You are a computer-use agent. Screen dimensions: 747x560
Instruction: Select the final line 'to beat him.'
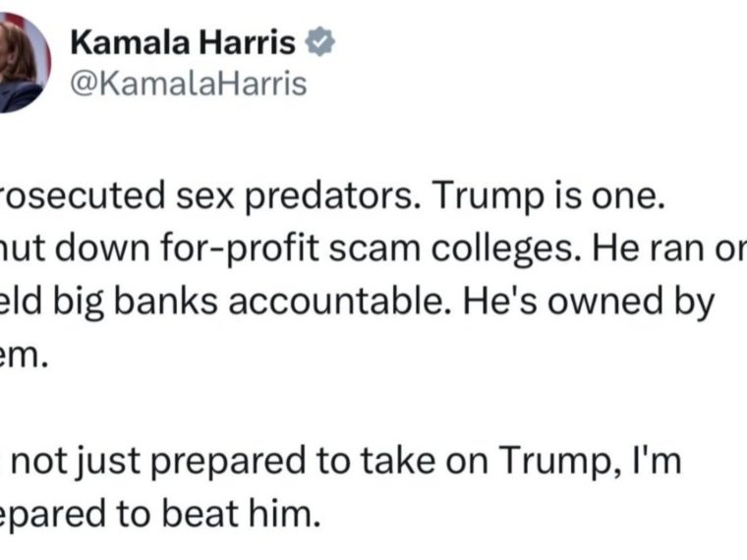[159, 514]
